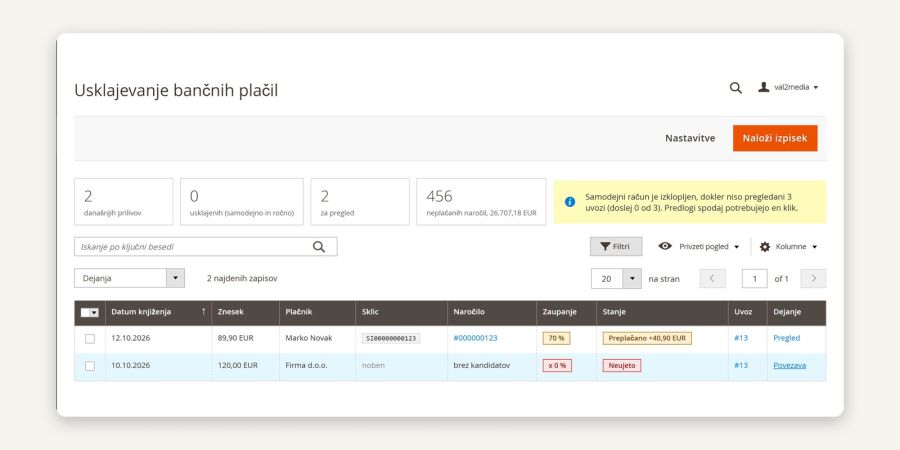Click the x 0 % confidence badge

[x=557, y=366]
